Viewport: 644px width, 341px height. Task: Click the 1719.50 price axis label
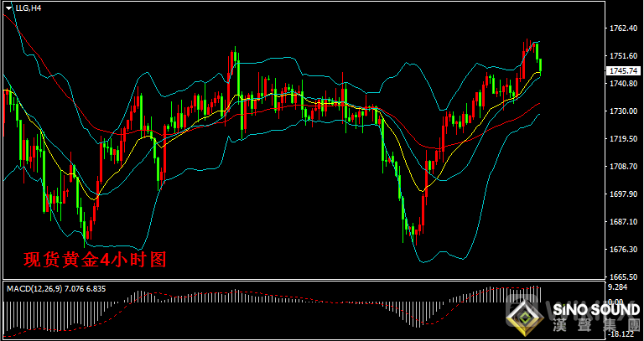[621, 139]
